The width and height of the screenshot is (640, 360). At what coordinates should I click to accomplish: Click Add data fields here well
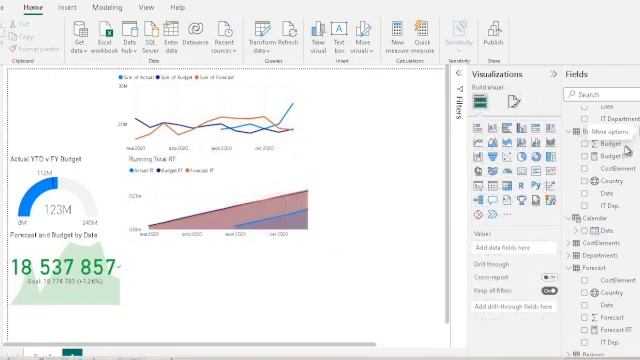click(514, 248)
